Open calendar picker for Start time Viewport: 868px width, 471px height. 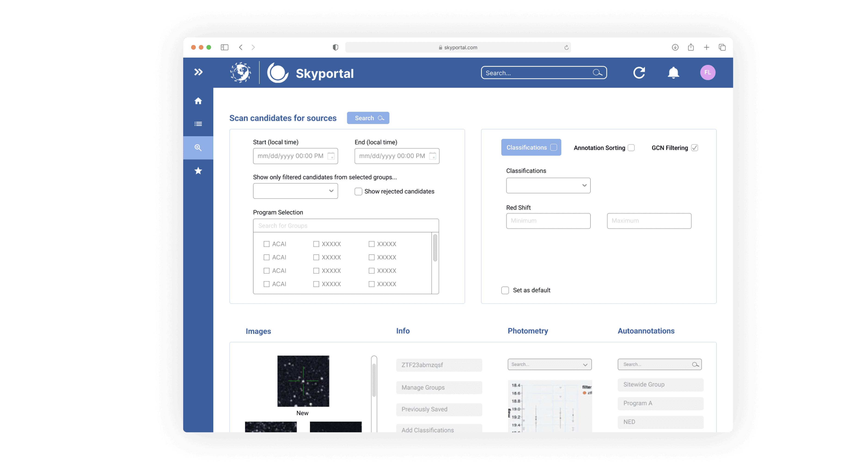[331, 156]
